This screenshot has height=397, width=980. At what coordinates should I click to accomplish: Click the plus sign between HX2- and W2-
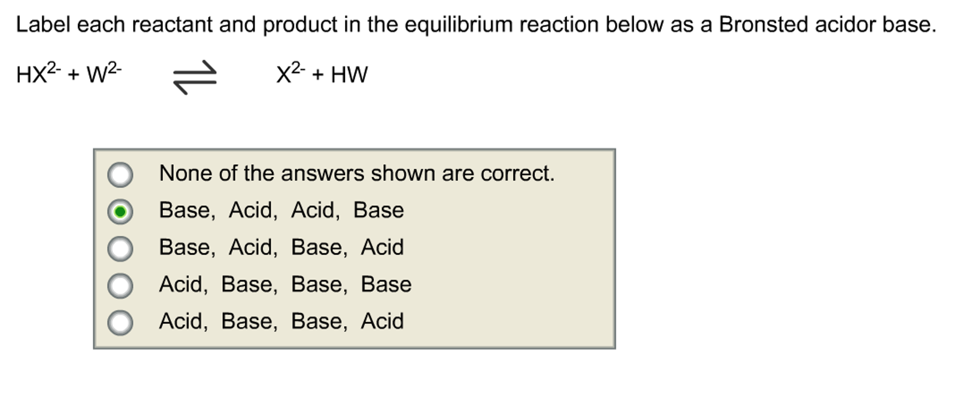click(73, 75)
